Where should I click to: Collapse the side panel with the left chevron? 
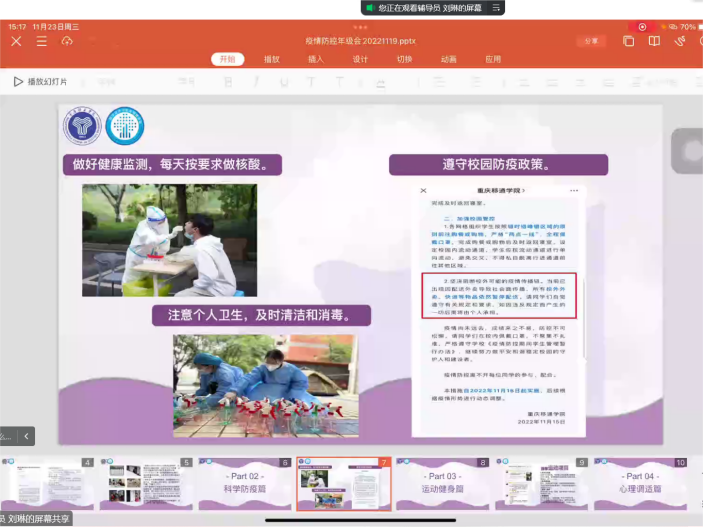coord(27,436)
